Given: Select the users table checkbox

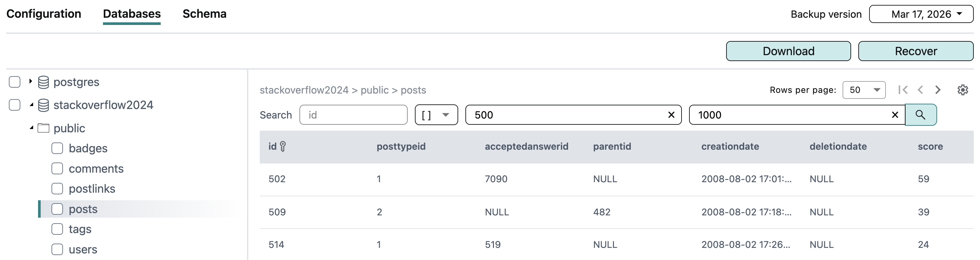Looking at the screenshot, I should click(x=57, y=249).
